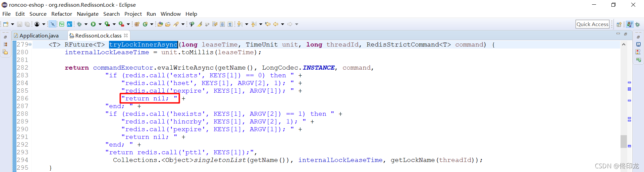Click the highlighted tryLockInnerAsync method name
The height and width of the screenshot is (172, 644).
pos(143,45)
